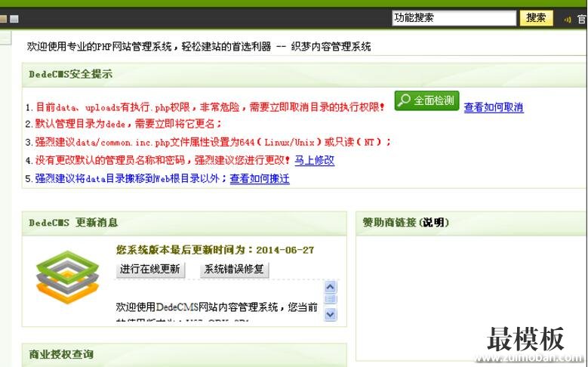Viewport: 588px width, 367px height.
Task: Click the 说明 link in sponsor links header
Action: click(433, 223)
